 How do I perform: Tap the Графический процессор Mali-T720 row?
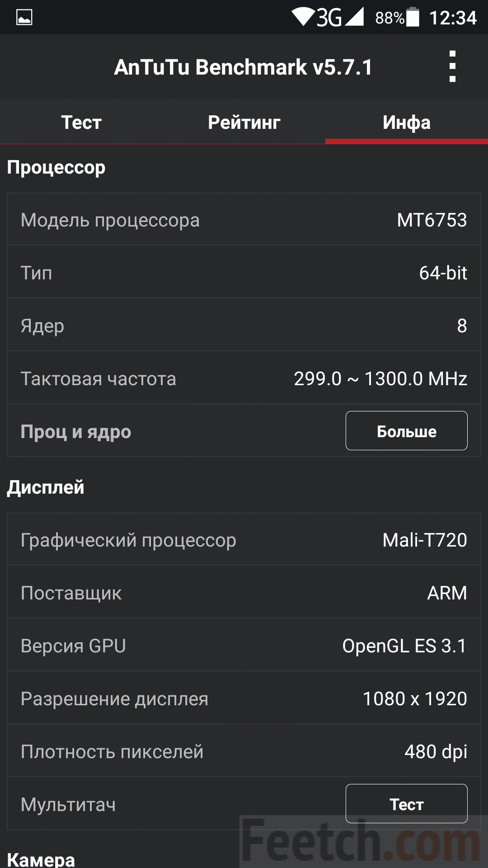[x=244, y=540]
